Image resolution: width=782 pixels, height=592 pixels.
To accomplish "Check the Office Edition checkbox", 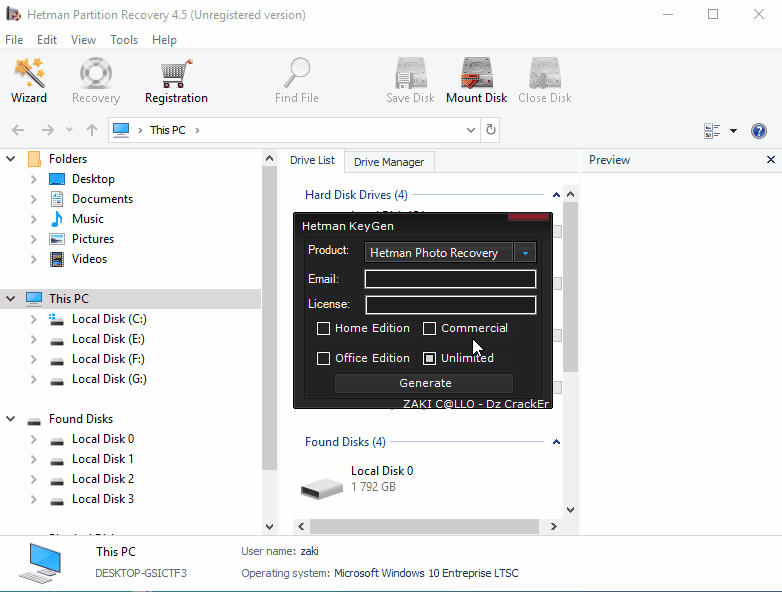I will (323, 358).
